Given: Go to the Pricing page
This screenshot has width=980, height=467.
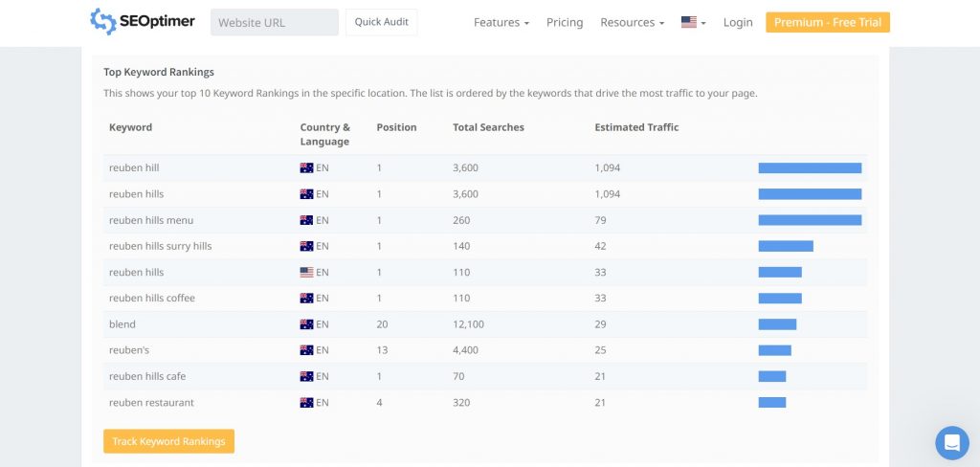Looking at the screenshot, I should pyautogui.click(x=565, y=22).
